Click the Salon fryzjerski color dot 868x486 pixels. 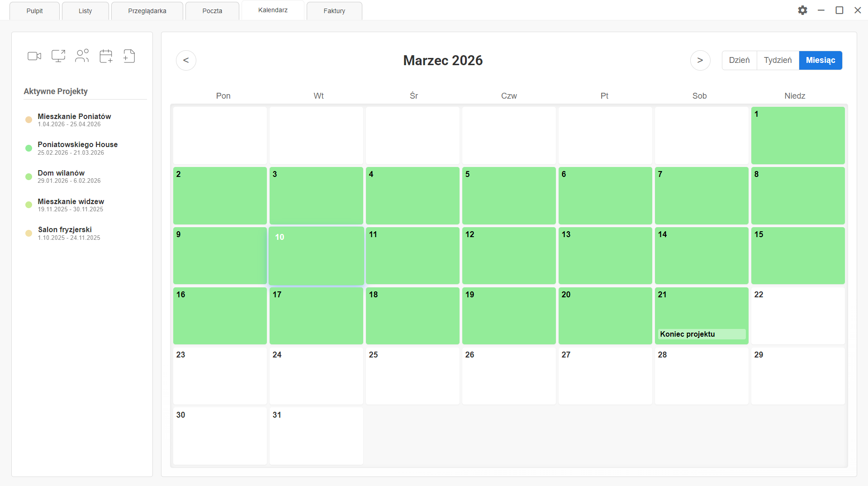[28, 233]
